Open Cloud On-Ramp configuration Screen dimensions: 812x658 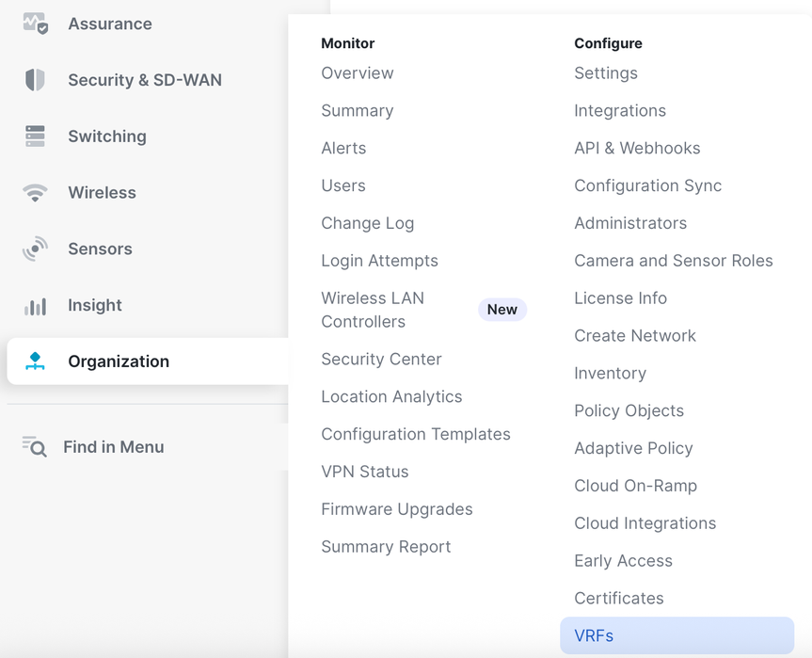tap(635, 486)
